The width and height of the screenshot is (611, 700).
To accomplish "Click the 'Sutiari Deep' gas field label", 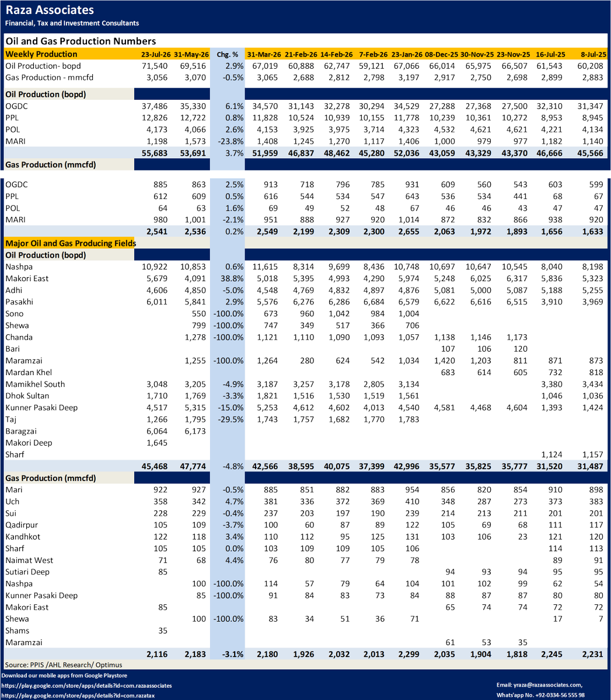I will [x=27, y=572].
